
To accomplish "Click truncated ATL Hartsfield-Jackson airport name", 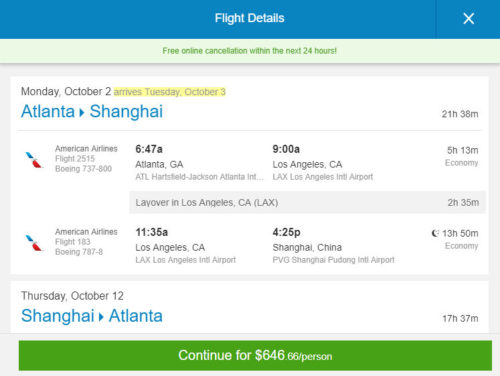I will pyautogui.click(x=199, y=177).
